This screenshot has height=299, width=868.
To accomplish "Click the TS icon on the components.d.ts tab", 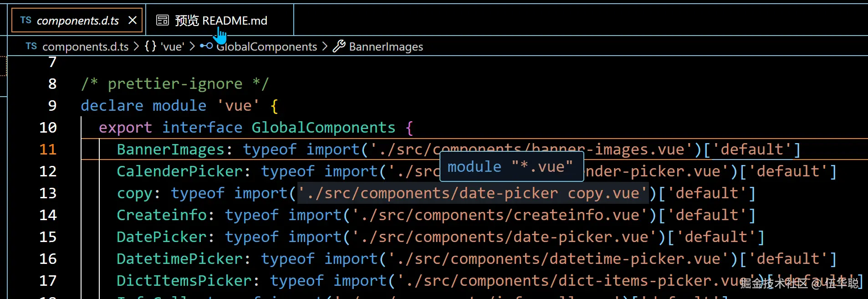I will pyautogui.click(x=26, y=21).
